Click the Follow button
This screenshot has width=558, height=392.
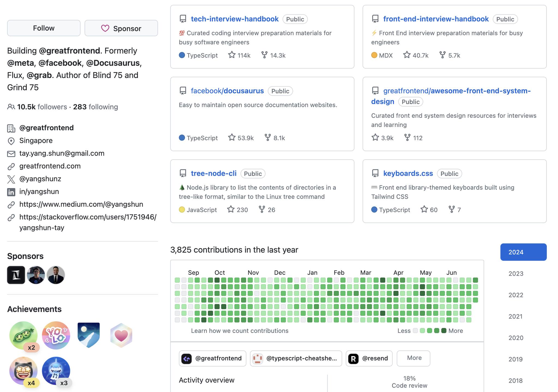(x=44, y=28)
